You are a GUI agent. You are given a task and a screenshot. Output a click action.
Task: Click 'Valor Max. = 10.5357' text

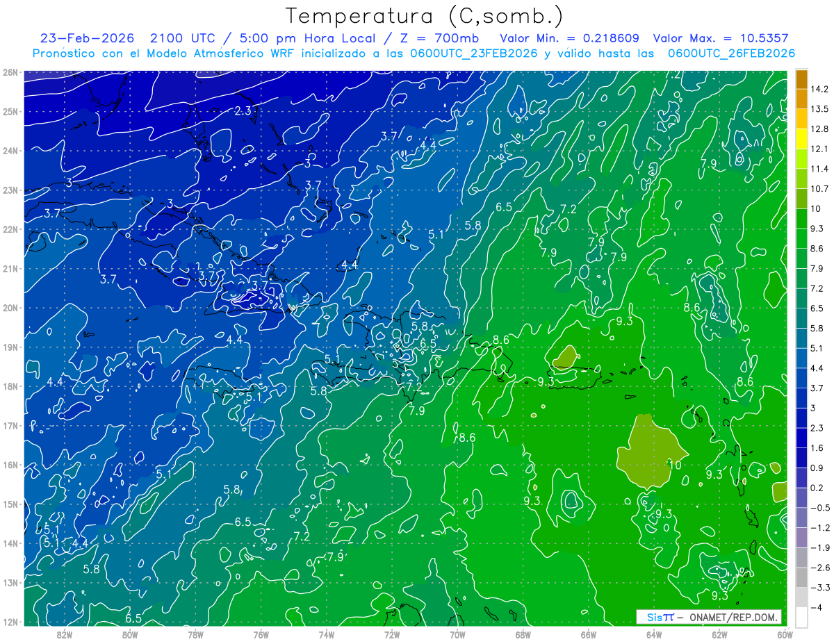click(721, 38)
